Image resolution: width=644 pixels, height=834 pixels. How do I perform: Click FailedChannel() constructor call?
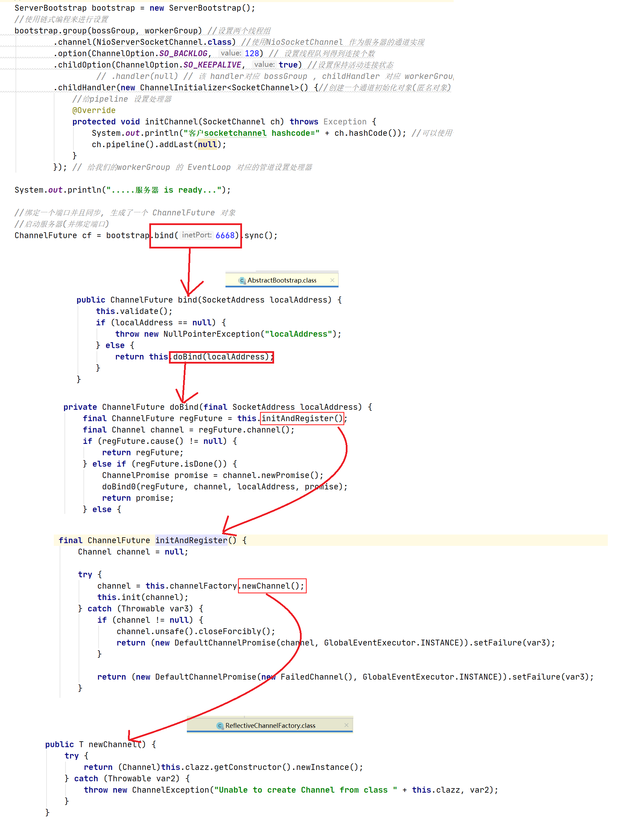(x=316, y=677)
